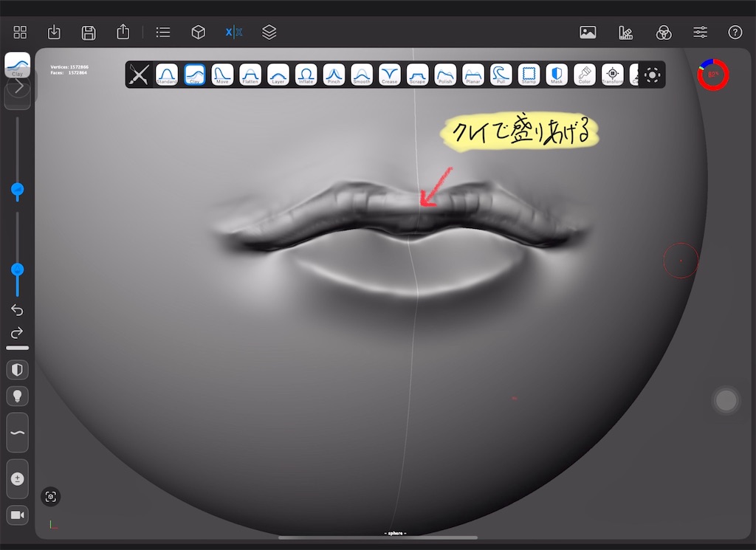The height and width of the screenshot is (550, 756).
Task: Click the Faces count text
Action: 69,73
